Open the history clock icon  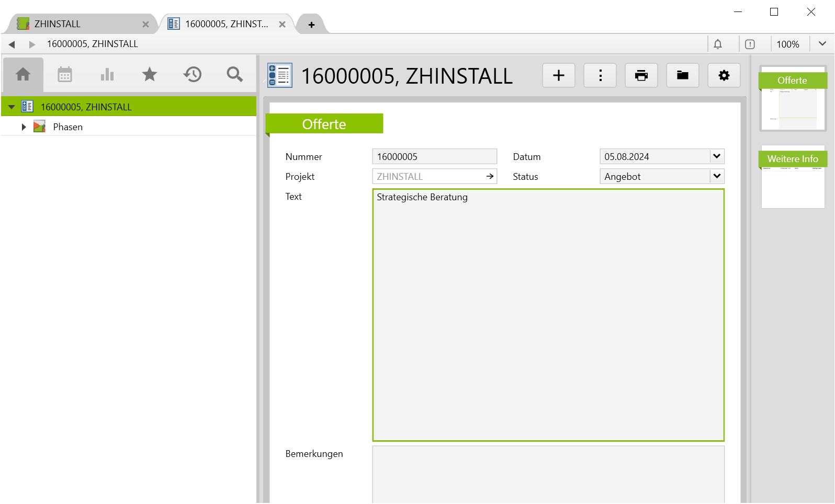click(x=193, y=75)
